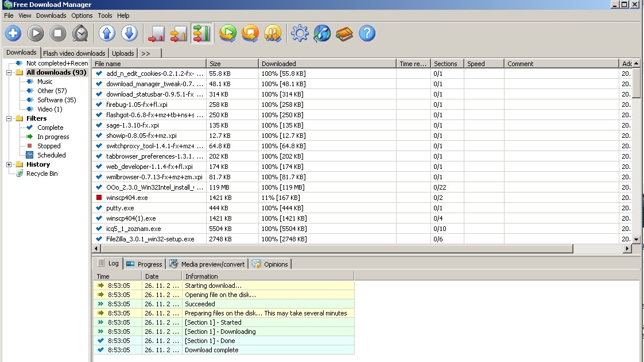The height and width of the screenshot is (362, 644).
Task: Move download up with the up arrow icon
Action: point(107,33)
